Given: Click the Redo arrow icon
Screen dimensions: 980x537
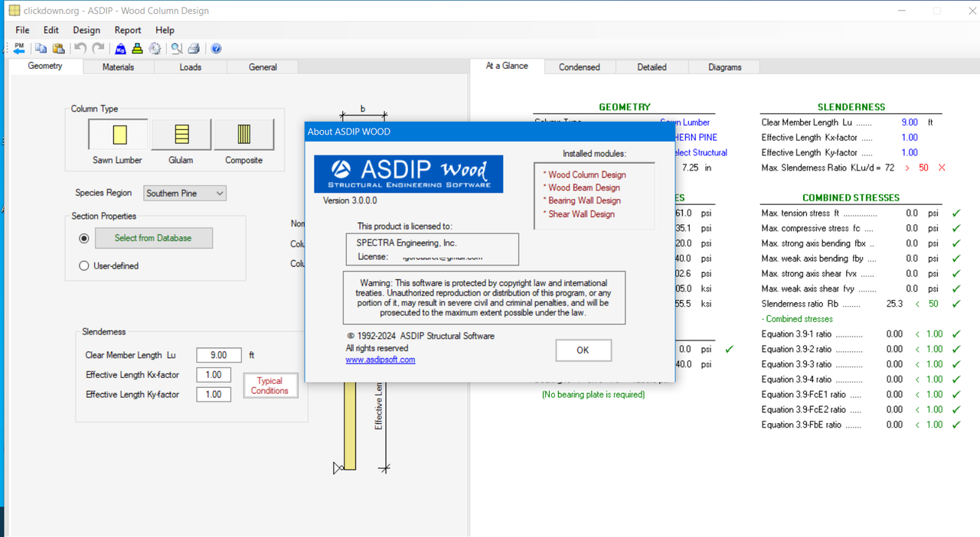Looking at the screenshot, I should [98, 48].
